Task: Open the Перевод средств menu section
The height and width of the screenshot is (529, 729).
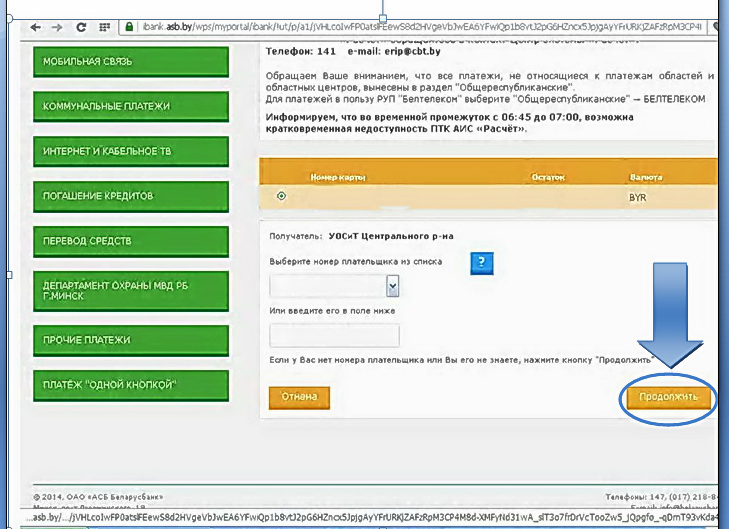Action: [131, 241]
